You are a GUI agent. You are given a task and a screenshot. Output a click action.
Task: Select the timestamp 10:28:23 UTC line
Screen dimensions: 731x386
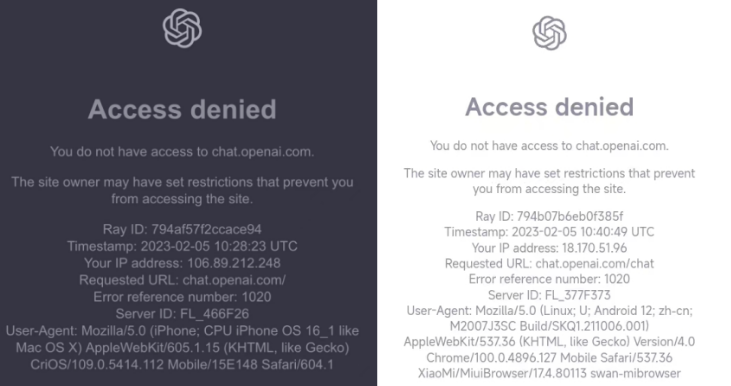182,246
